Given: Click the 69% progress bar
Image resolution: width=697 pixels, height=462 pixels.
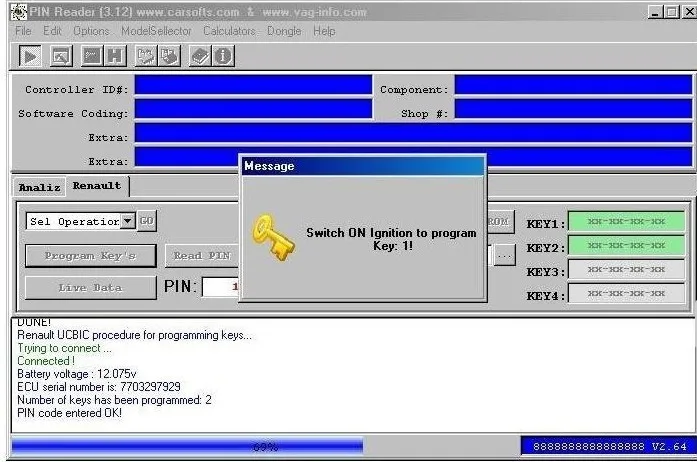Looking at the screenshot, I should pyautogui.click(x=266, y=446).
